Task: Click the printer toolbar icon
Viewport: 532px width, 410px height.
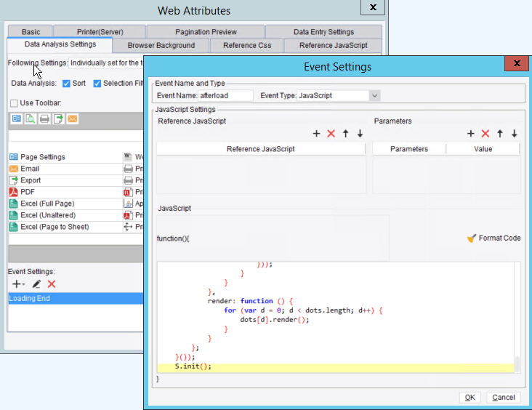Action: click(x=44, y=118)
